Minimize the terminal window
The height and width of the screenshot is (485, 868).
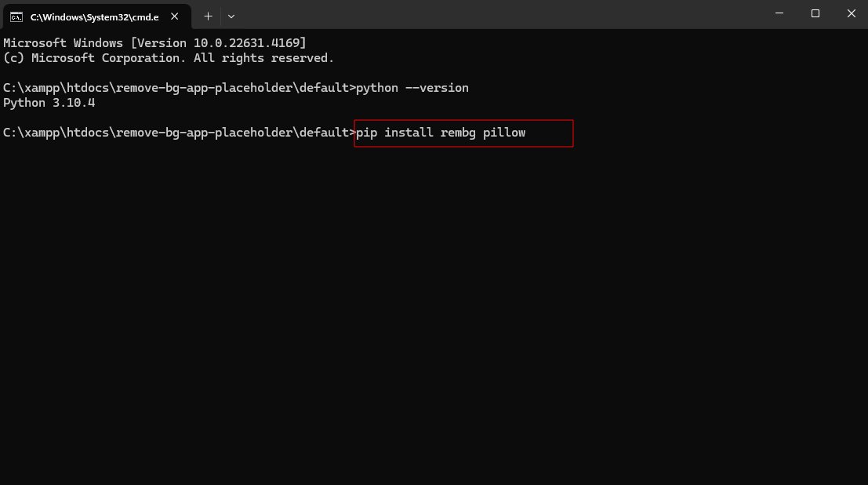(779, 14)
